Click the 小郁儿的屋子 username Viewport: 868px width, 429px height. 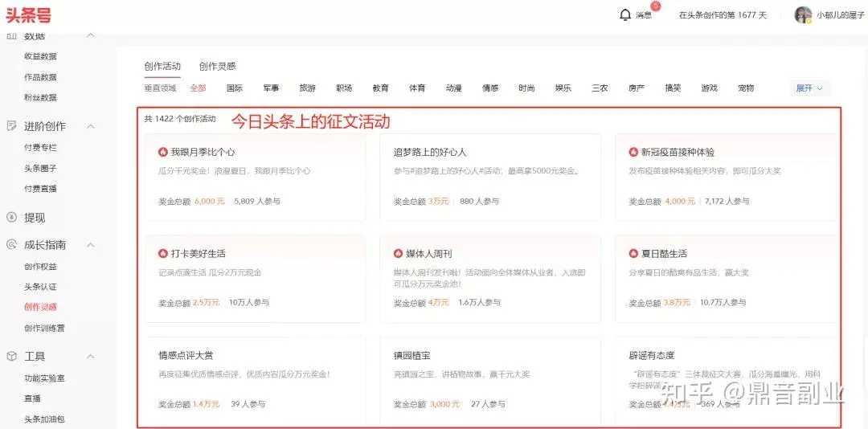pyautogui.click(x=841, y=15)
